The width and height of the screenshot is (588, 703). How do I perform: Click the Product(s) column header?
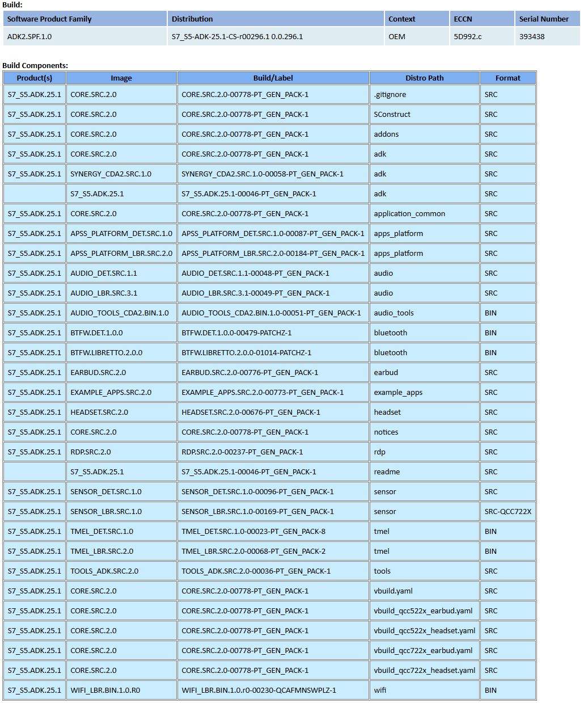[x=35, y=78]
